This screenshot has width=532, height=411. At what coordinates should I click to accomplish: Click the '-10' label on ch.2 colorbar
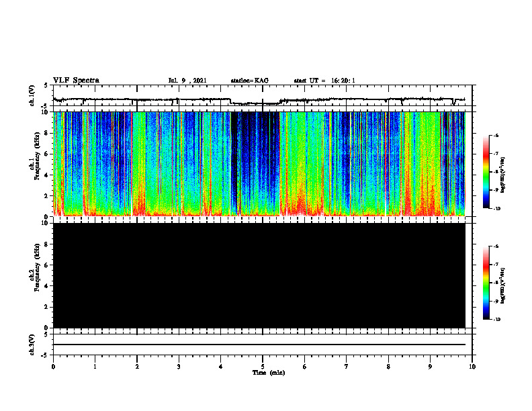coord(496,320)
